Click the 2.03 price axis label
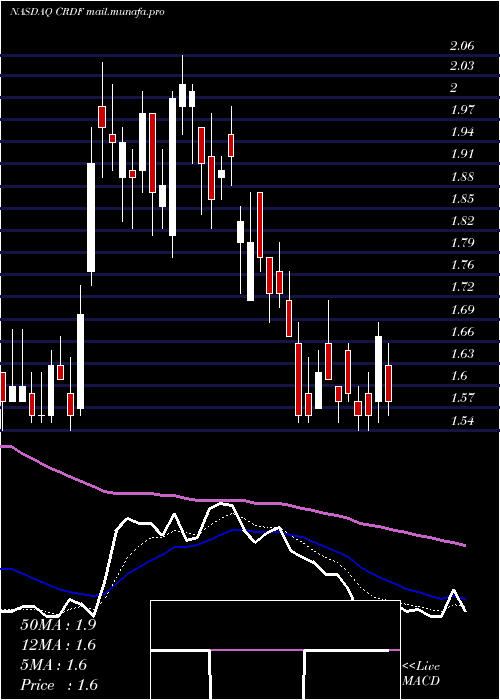The height and width of the screenshot is (700, 500). tap(462, 66)
